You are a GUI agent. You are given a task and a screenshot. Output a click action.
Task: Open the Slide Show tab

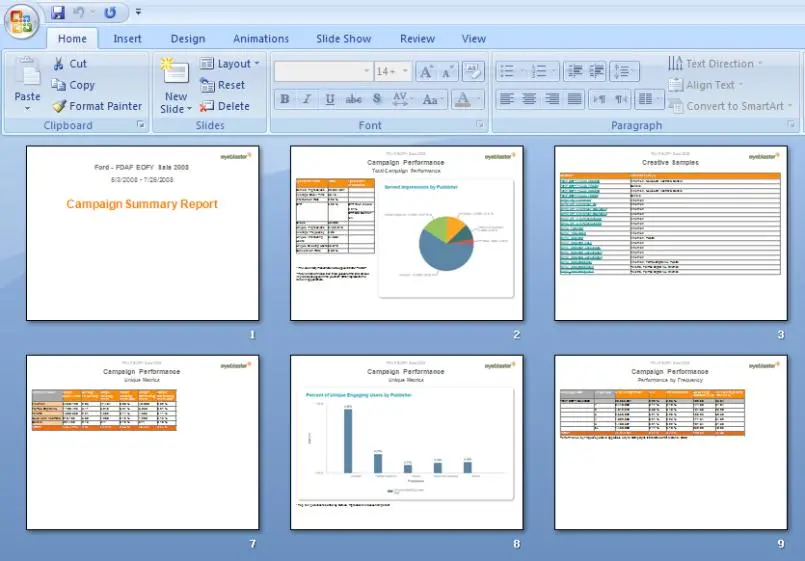click(343, 39)
